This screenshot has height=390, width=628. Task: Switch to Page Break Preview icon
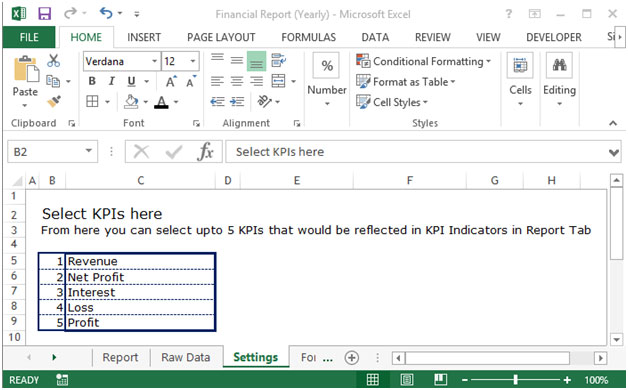click(441, 380)
